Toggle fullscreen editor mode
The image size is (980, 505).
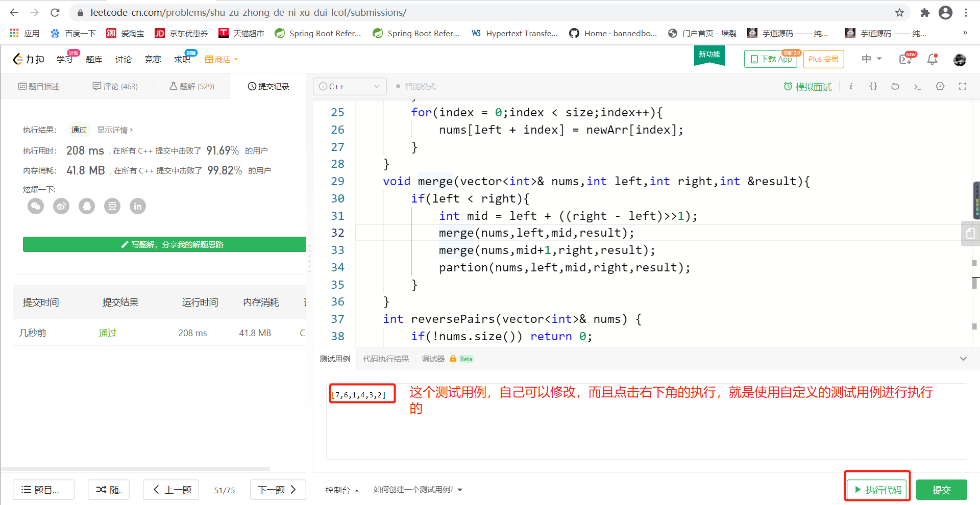tap(963, 86)
